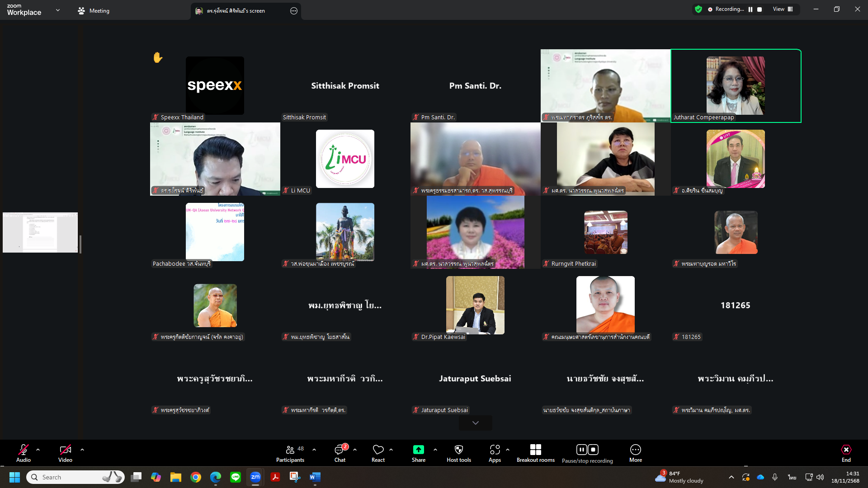Show next page of participants chevron
The image size is (868, 488).
coord(475,423)
